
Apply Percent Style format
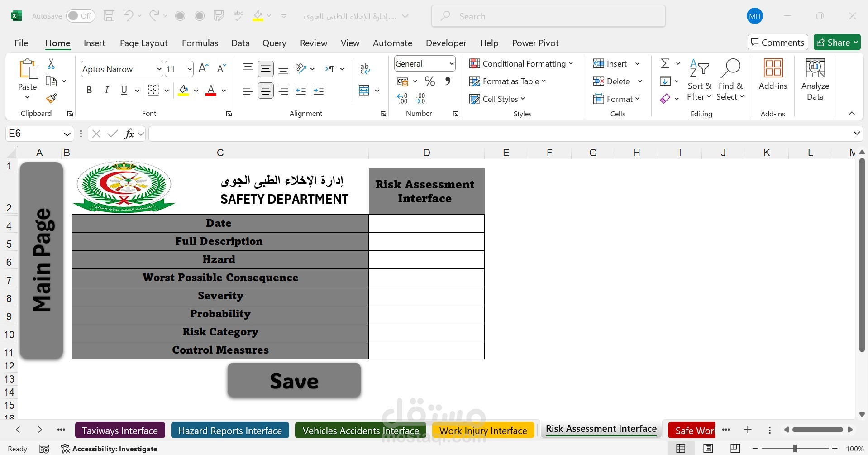[430, 81]
